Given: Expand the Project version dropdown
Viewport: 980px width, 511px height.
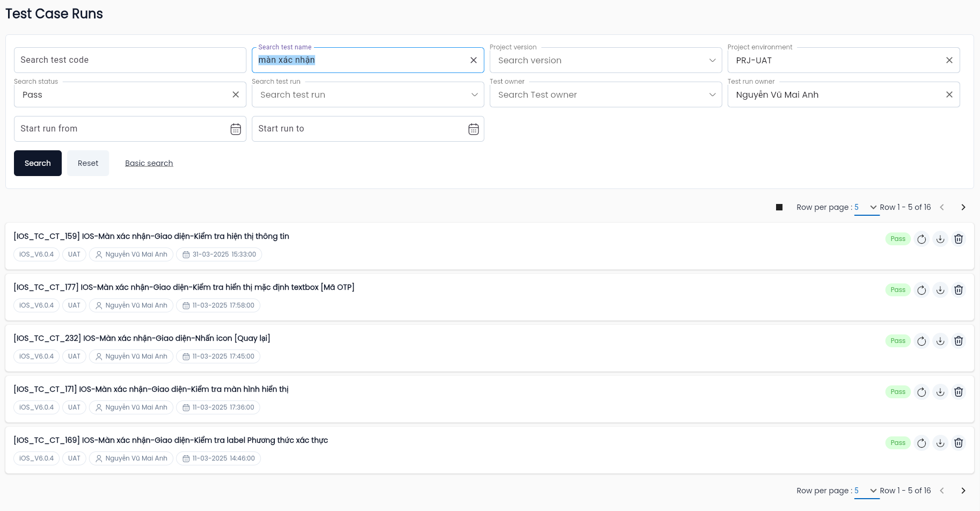Looking at the screenshot, I should [x=712, y=60].
